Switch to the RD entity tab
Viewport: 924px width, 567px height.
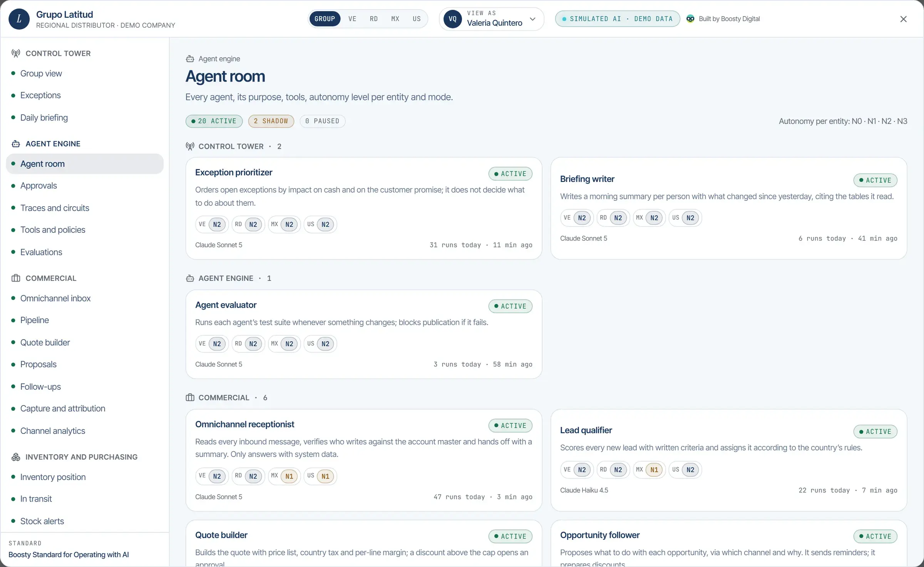pyautogui.click(x=374, y=19)
